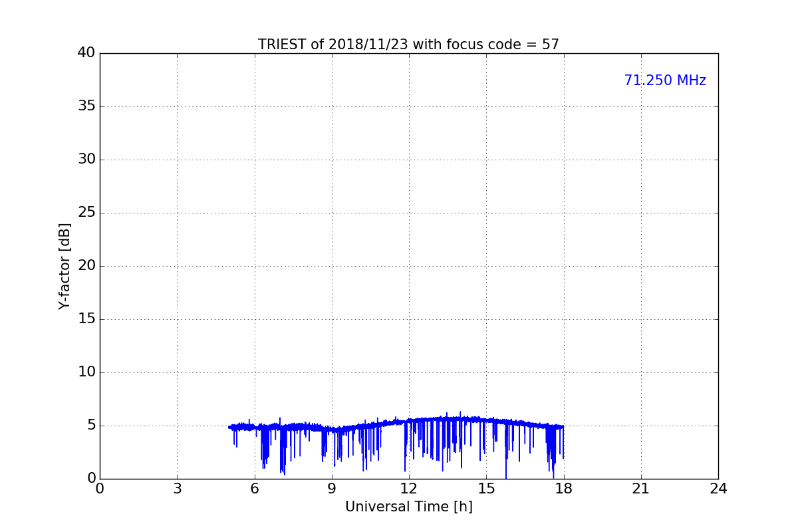This screenshot has width=798, height=532.
Task: Click the y-axis tick label '10'
Action: pyautogui.click(x=86, y=372)
